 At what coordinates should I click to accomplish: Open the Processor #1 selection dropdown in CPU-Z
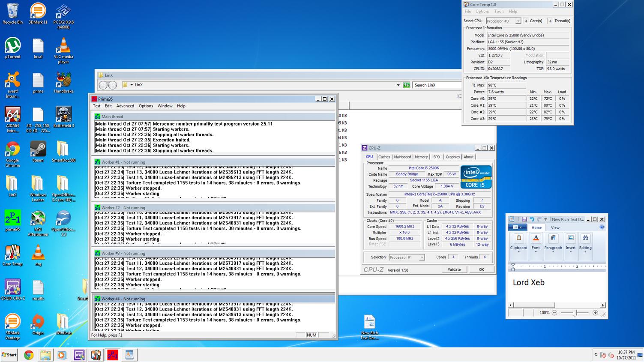[x=407, y=257]
